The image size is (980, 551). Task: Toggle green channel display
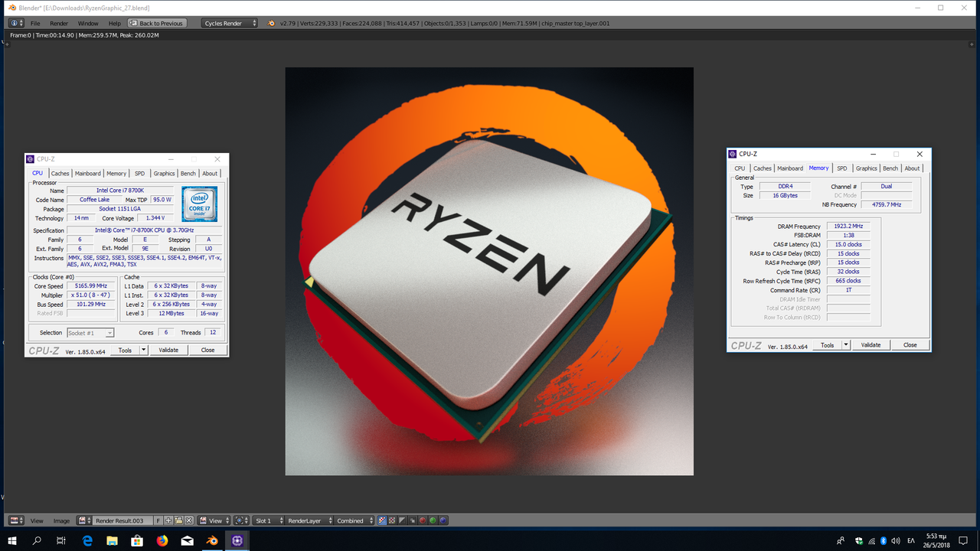[x=433, y=520]
